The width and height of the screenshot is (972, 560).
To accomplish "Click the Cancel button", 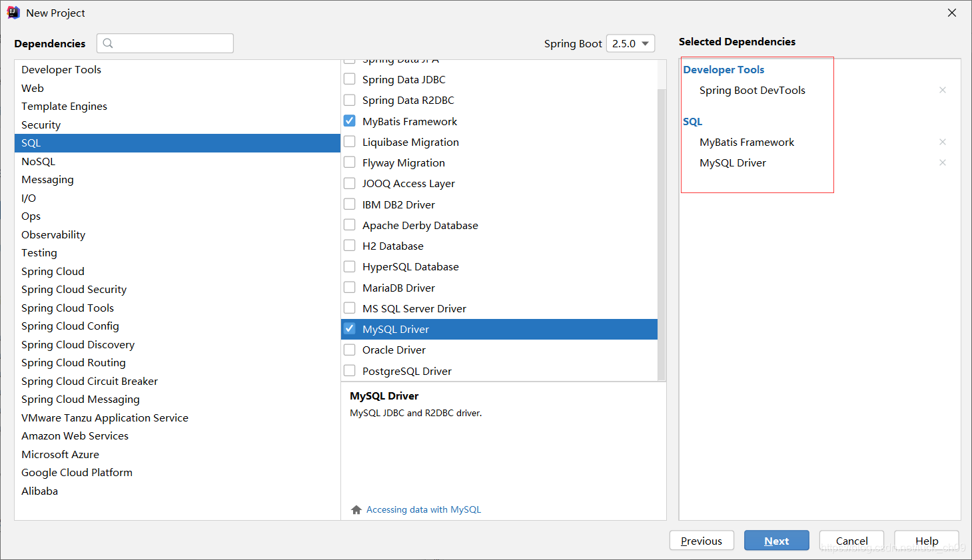I will [x=851, y=541].
